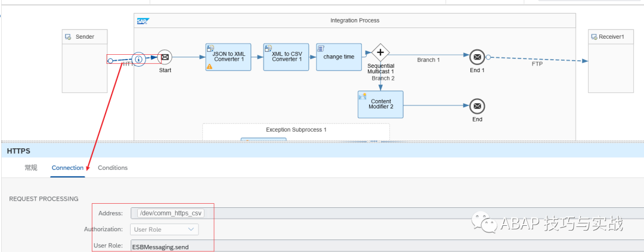
Task: Click the User Role input field
Action: pos(388,245)
